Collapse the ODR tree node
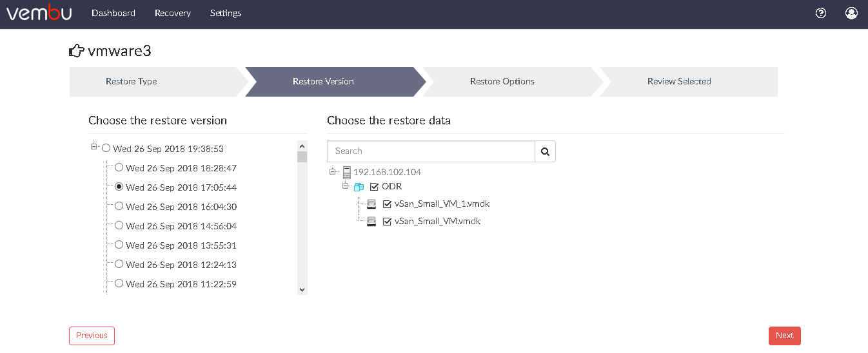 tap(345, 186)
